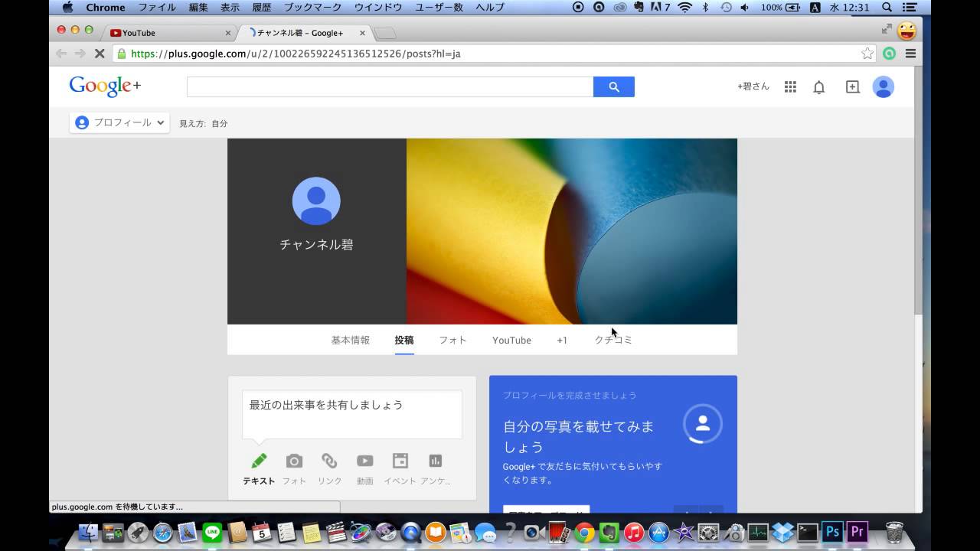The height and width of the screenshot is (551, 980).
Task: Click the Google+ logo
Action: pos(105,86)
